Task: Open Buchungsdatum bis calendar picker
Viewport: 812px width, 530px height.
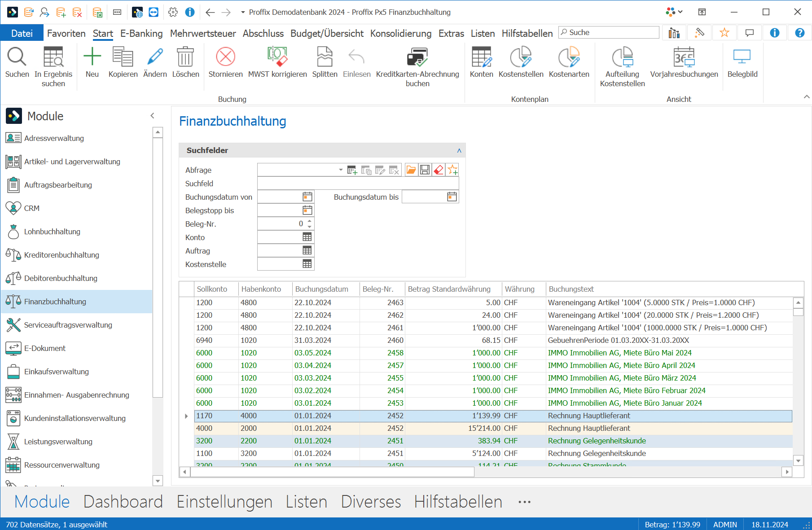Action: click(452, 197)
